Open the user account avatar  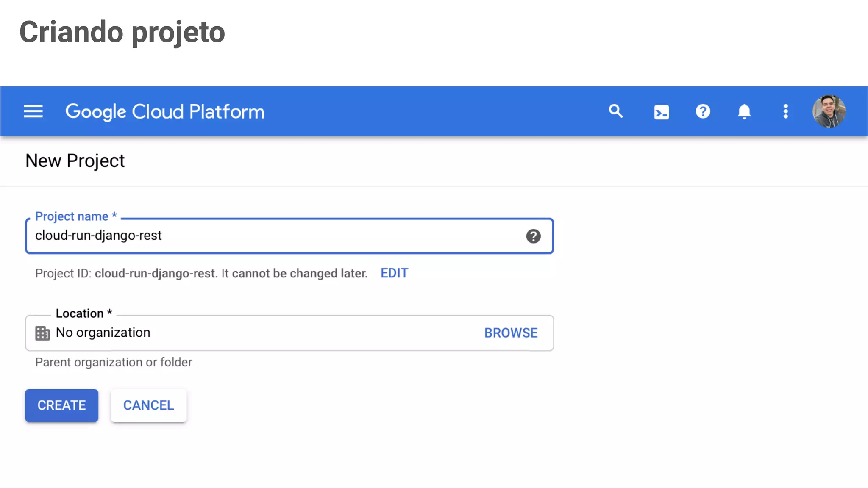click(829, 111)
